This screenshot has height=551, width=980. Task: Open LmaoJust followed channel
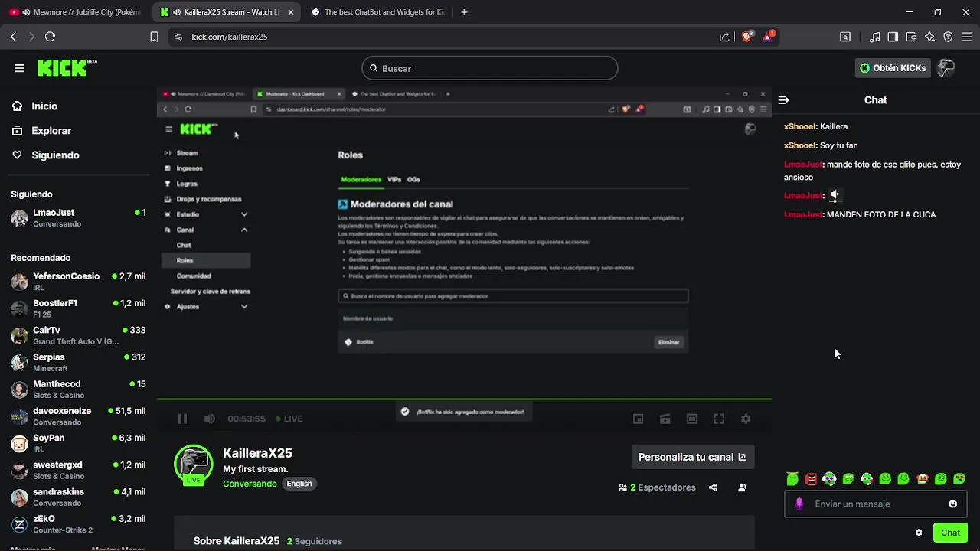pyautogui.click(x=78, y=218)
